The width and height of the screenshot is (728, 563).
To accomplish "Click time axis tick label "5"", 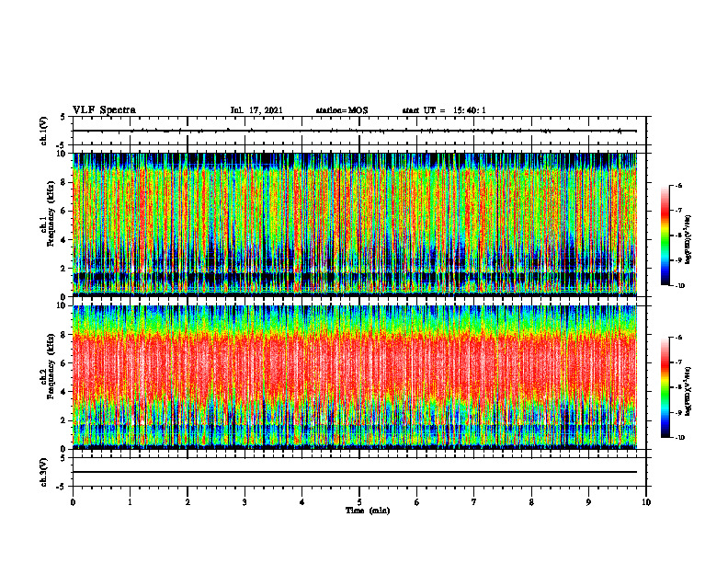I will (359, 502).
